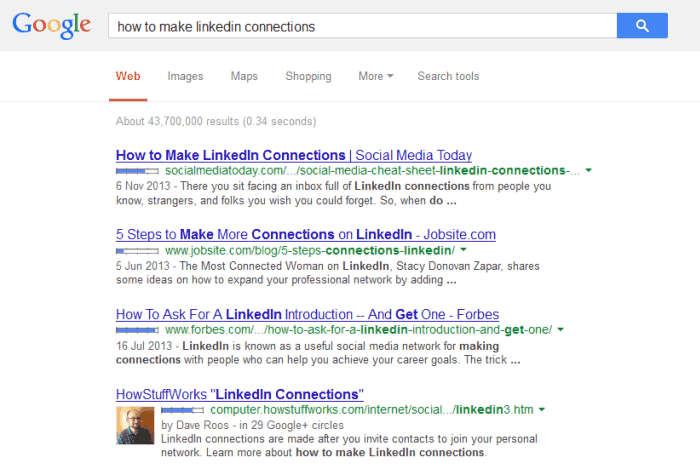Click 'About 43,700,000 results' stats text
Viewport: 700px width, 469px height.
click(216, 121)
